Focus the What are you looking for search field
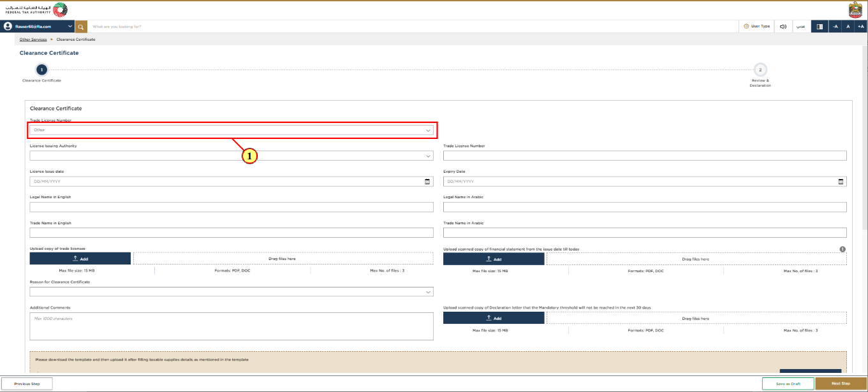 click(x=413, y=27)
